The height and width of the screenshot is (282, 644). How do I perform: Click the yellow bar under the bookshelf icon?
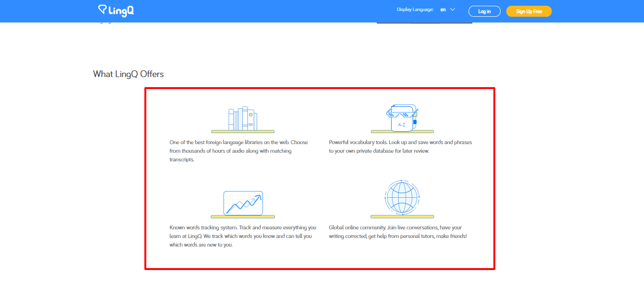243,131
